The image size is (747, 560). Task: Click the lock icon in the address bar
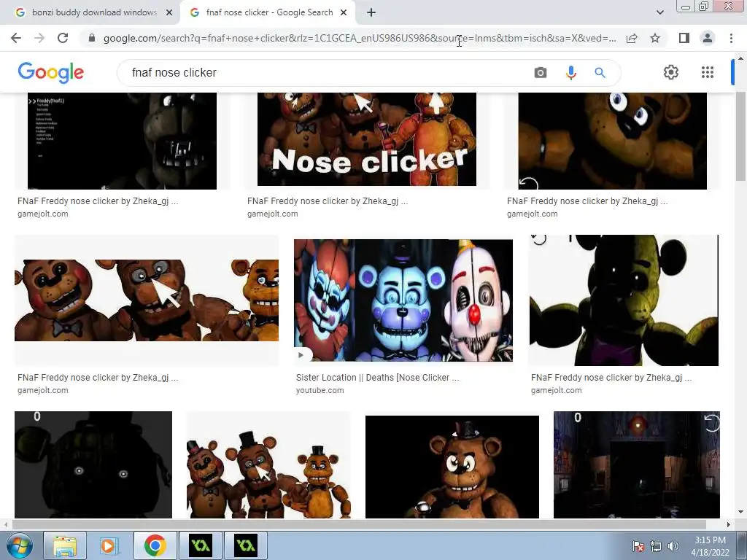click(x=92, y=38)
